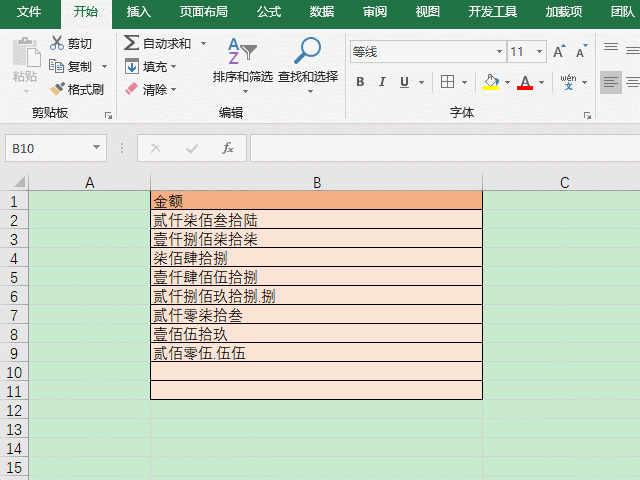Image resolution: width=640 pixels, height=480 pixels.
Task: Expand the Copy dropdown arrow
Action: click(x=104, y=66)
